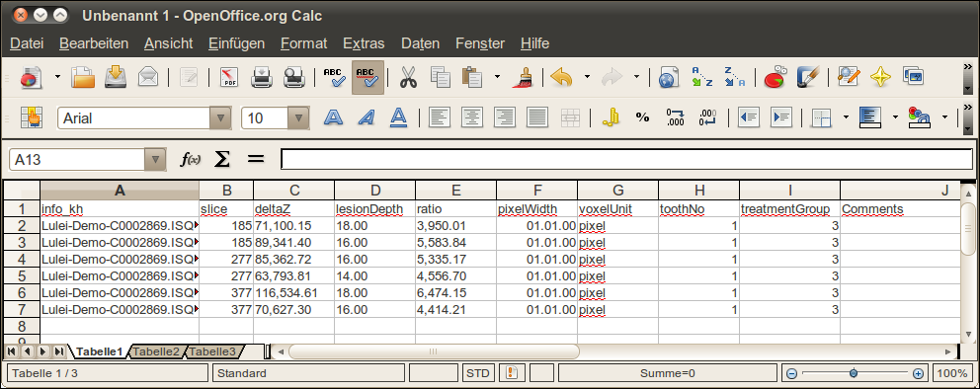Screen dimensions: 980x389
Task: Sort descending Z to A
Action: point(734,77)
